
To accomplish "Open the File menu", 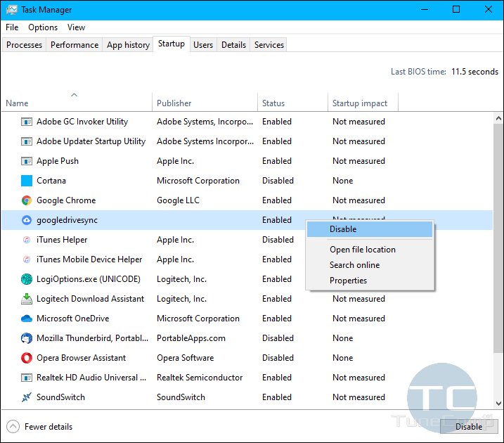I will (x=12, y=27).
